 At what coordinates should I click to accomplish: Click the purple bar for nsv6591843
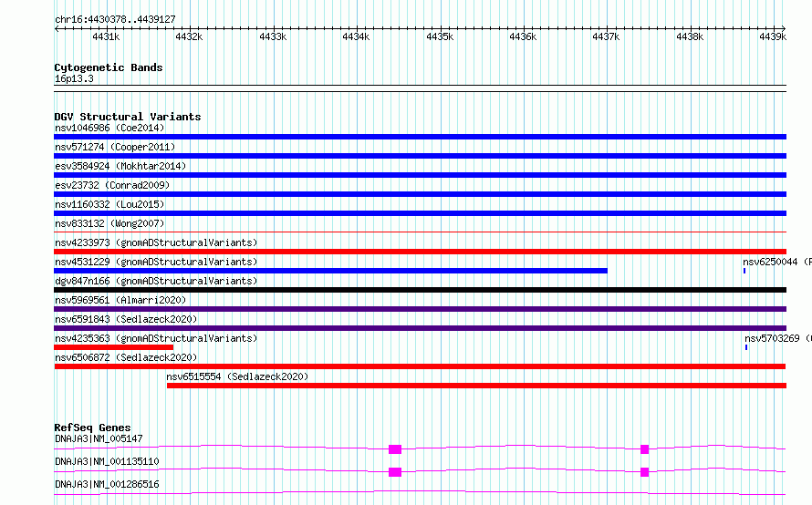pyautogui.click(x=420, y=328)
